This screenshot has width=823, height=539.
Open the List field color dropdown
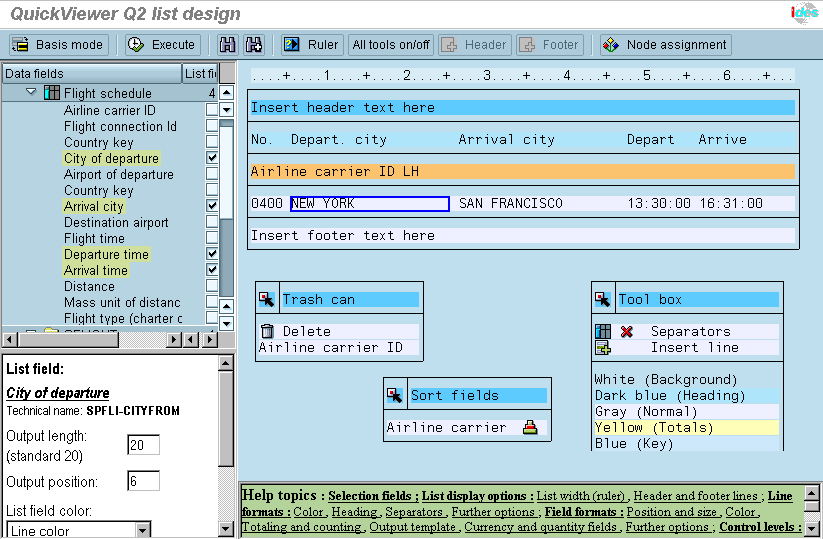click(143, 531)
